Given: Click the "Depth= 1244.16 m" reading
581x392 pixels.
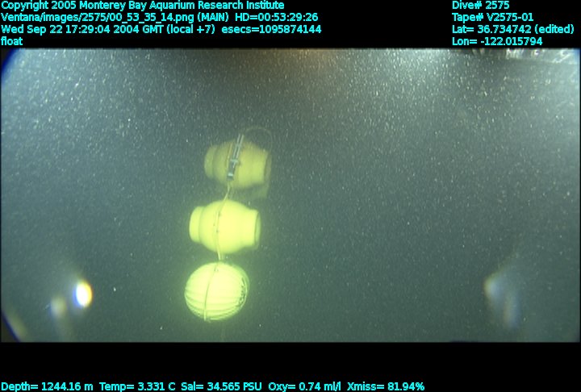Looking at the screenshot, I should [x=47, y=387].
